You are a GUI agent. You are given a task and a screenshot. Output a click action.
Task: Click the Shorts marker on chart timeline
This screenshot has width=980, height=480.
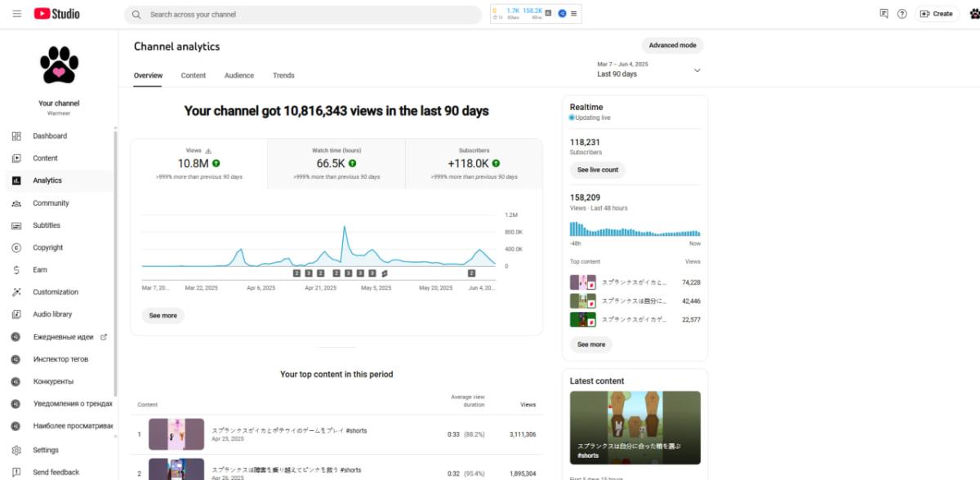pyautogui.click(x=383, y=273)
